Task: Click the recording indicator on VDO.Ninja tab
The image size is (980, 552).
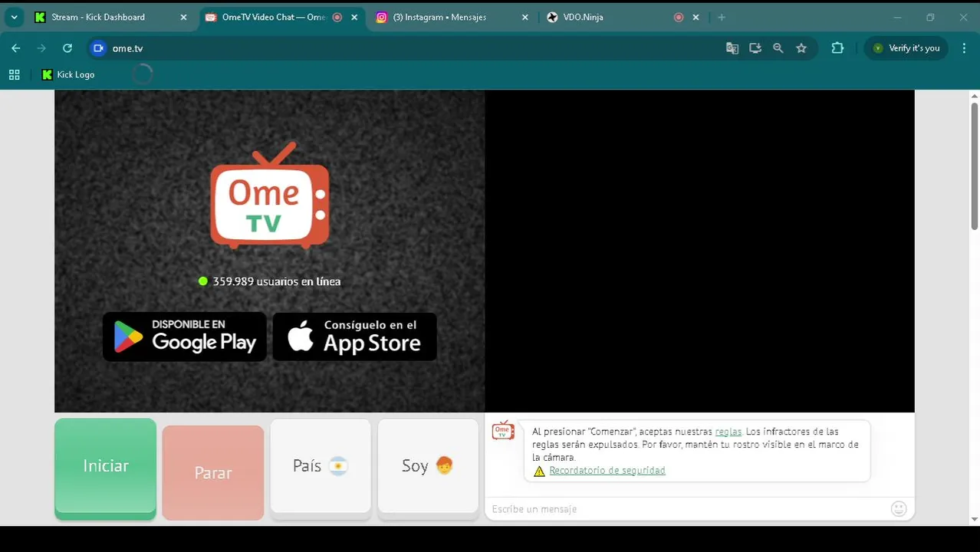Action: (x=679, y=17)
